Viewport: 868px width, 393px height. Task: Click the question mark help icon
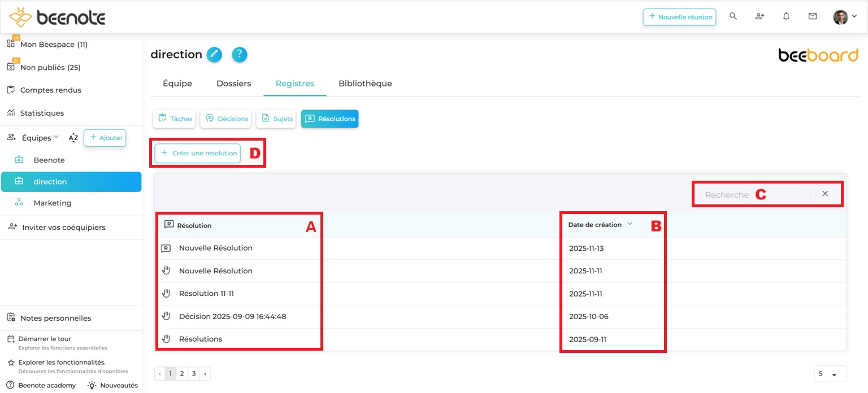[240, 54]
